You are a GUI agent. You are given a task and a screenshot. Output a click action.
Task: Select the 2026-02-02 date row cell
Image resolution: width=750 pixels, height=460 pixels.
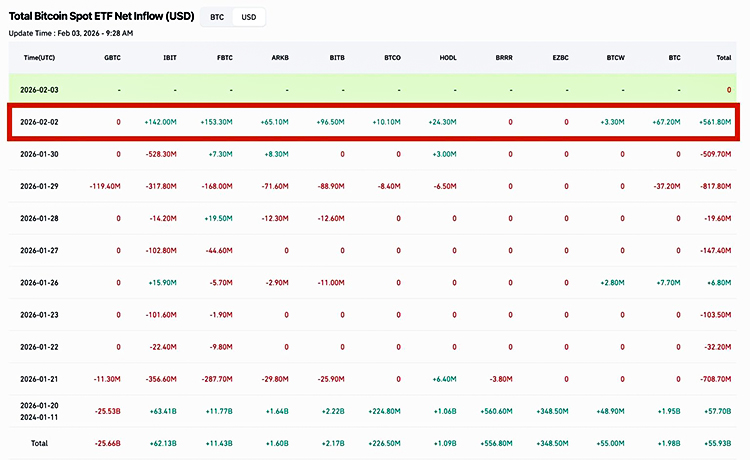point(42,122)
